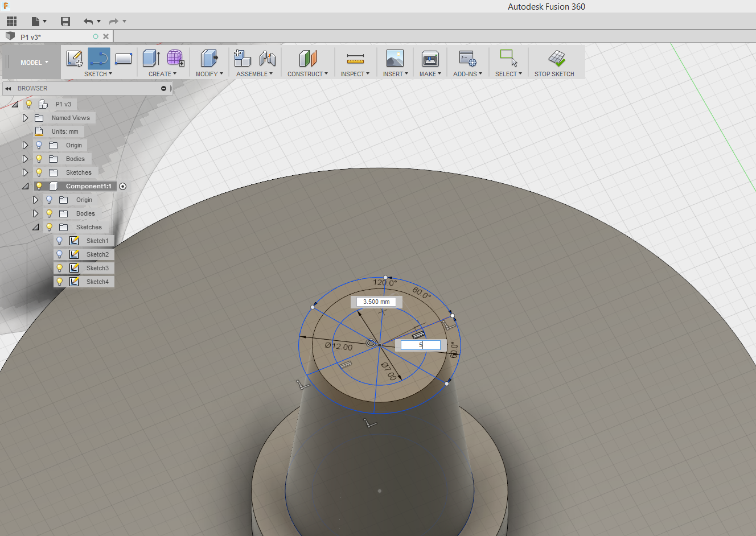Open the MAKE menu

click(x=430, y=74)
